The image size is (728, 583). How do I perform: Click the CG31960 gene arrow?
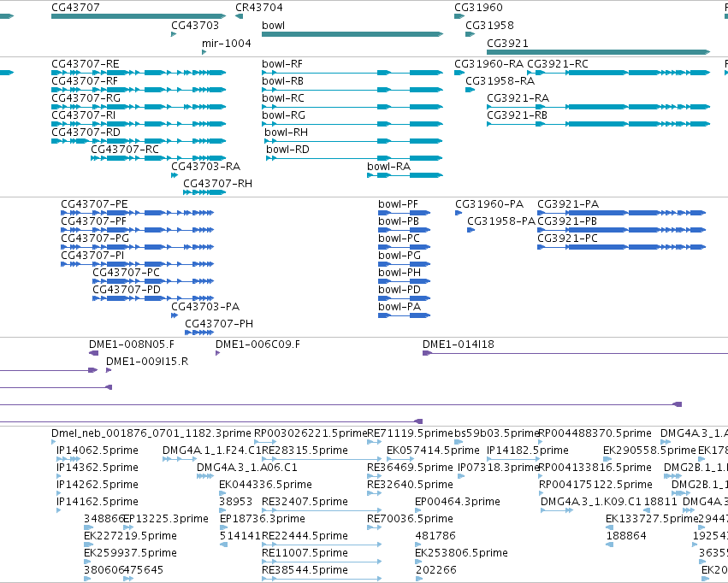pos(459,16)
